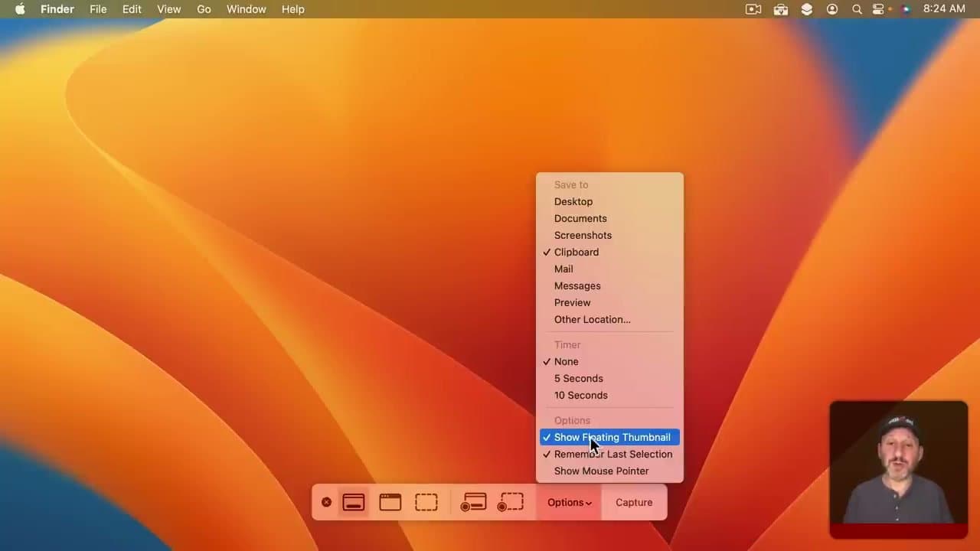Toggle Remember Last Selection option
This screenshot has width=980, height=551.
coord(609,454)
